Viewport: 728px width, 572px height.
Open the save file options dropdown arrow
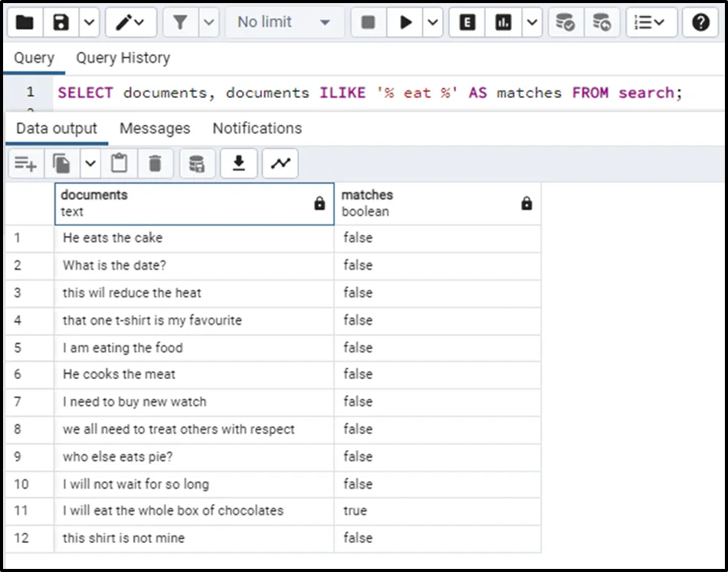click(x=89, y=23)
